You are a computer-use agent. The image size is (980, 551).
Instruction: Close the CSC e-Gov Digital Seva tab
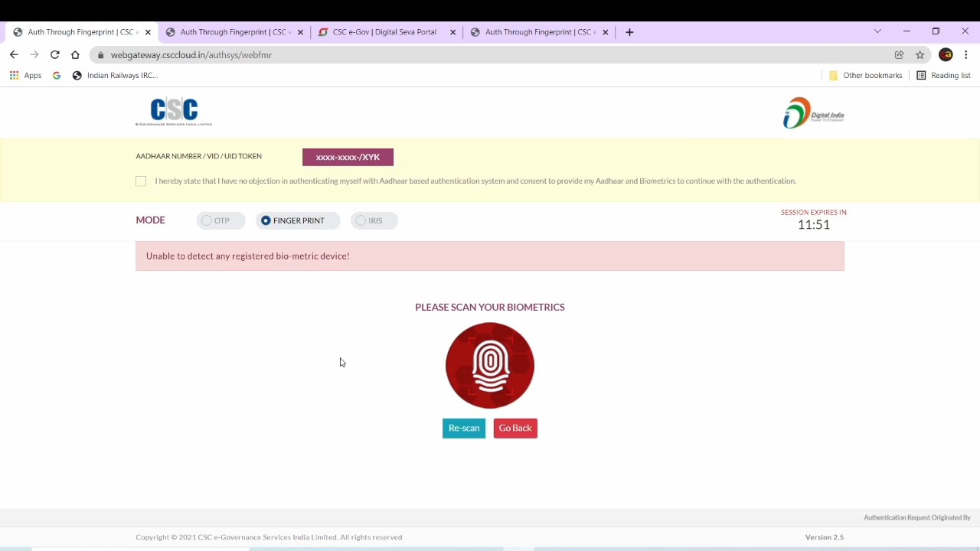coord(452,32)
